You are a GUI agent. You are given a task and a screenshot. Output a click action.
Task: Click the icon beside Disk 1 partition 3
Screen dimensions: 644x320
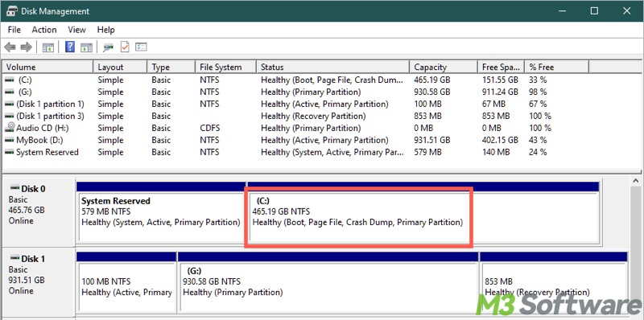(9, 116)
